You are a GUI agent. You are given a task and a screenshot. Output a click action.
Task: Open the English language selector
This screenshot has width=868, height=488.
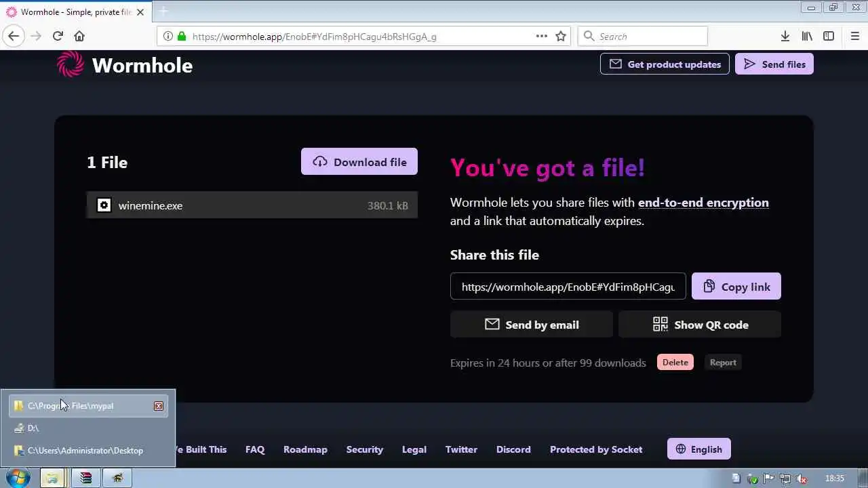[699, 449]
